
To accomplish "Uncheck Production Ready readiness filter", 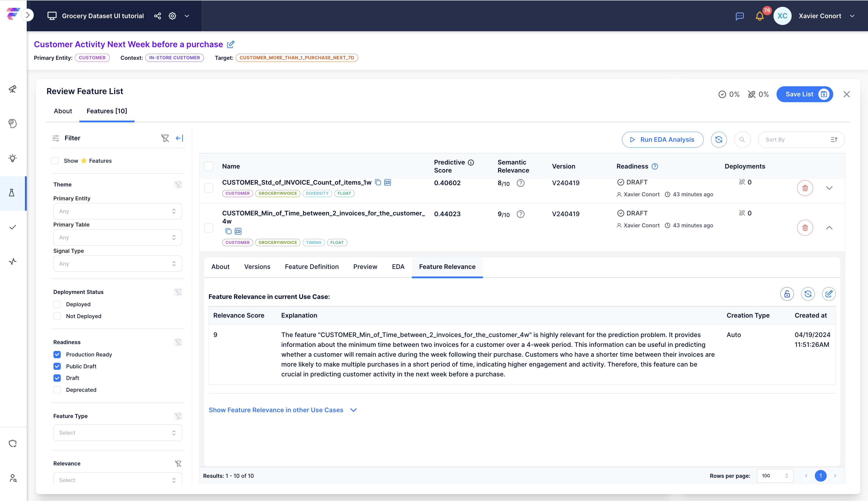I will (57, 354).
